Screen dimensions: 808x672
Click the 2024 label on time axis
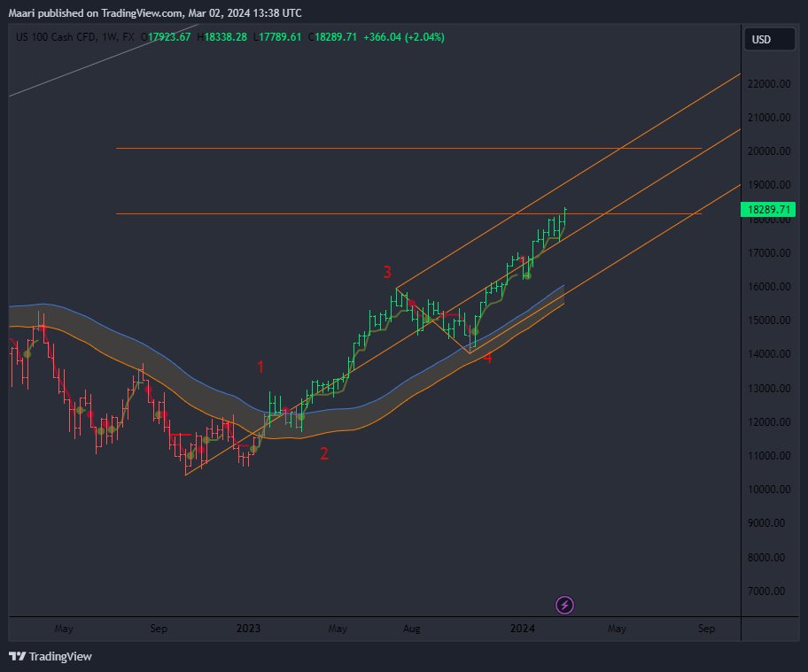(x=523, y=629)
